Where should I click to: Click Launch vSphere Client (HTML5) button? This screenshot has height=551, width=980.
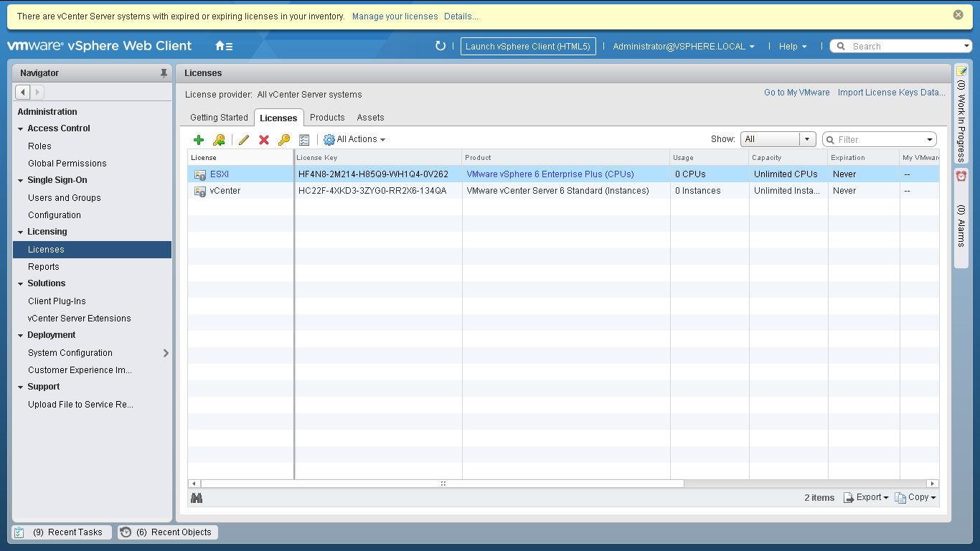pyautogui.click(x=527, y=46)
